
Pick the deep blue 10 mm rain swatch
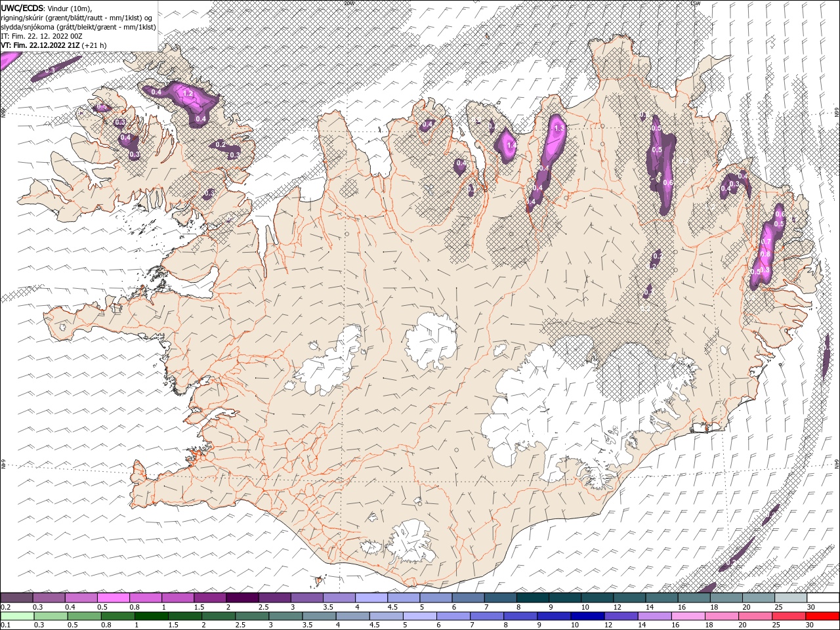587,616
